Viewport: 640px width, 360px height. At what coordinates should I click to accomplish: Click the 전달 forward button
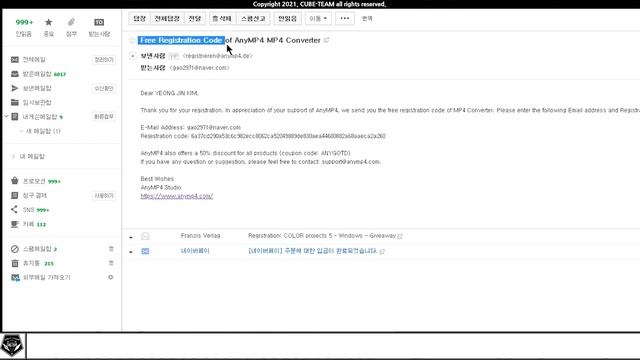(x=195, y=18)
